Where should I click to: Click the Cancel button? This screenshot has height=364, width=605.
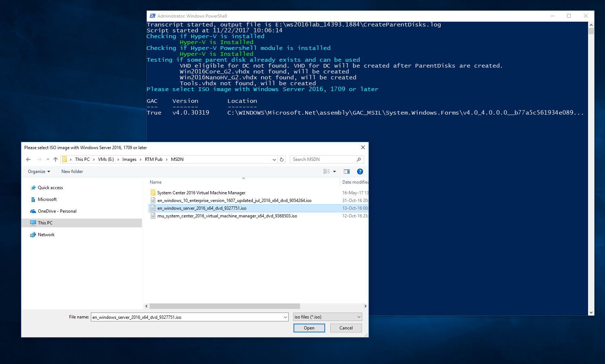point(346,328)
